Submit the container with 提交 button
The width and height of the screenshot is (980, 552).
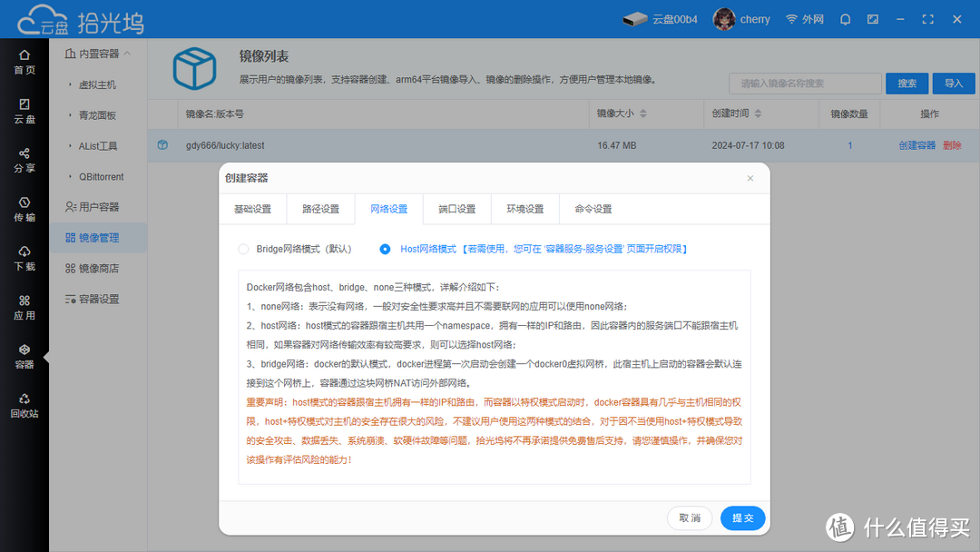click(742, 517)
